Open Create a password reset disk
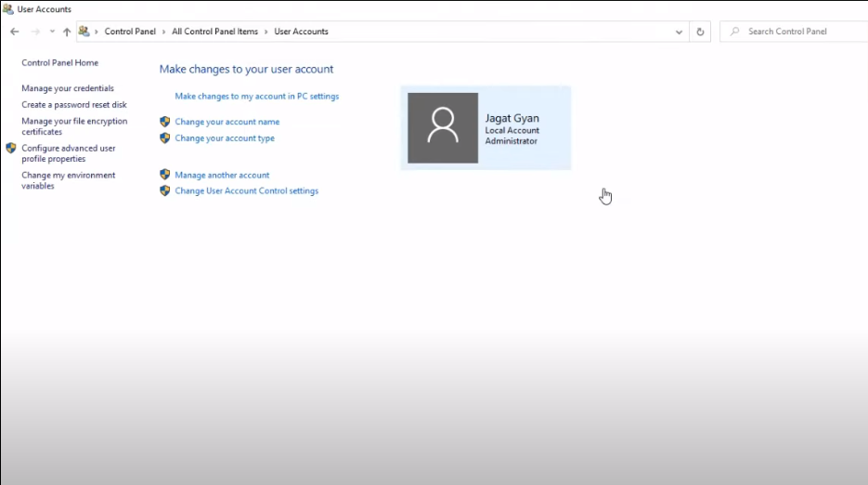 74,105
